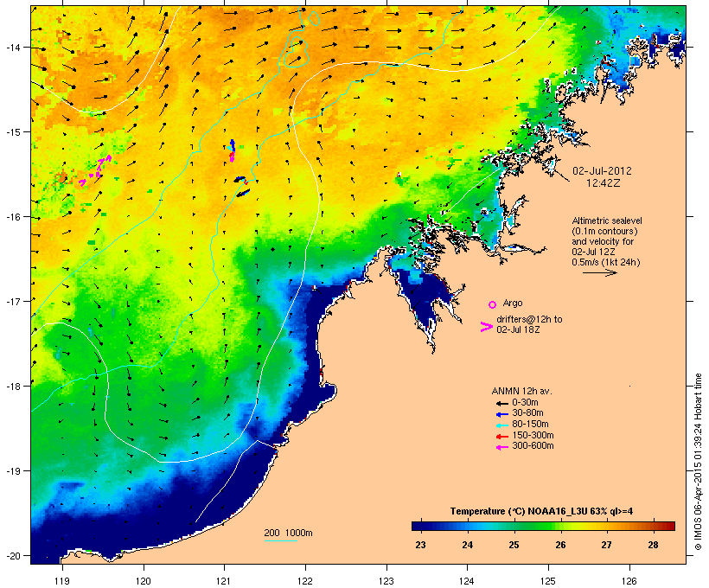The width and height of the screenshot is (709, 588).
Task: Click the '80-150m' depth label
Action: [530, 425]
